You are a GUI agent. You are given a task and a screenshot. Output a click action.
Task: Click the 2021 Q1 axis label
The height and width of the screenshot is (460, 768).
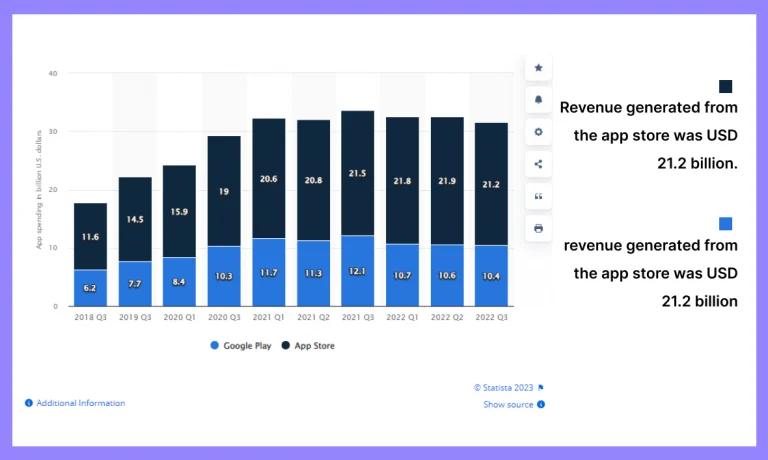(268, 317)
